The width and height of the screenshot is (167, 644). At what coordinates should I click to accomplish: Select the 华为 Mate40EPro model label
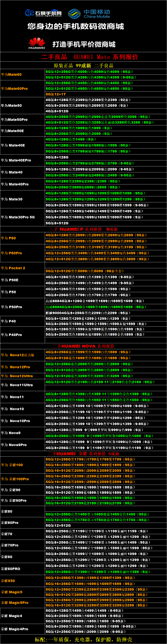[16, 160]
